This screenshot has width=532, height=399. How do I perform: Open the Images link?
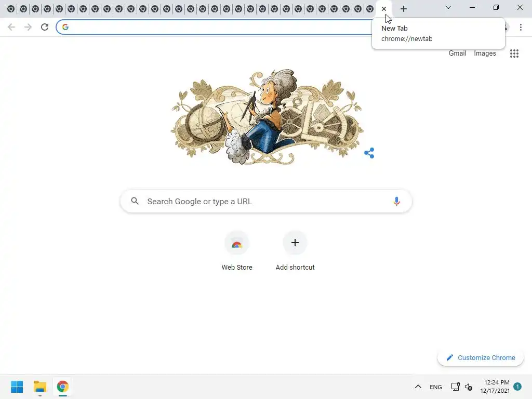[485, 54]
